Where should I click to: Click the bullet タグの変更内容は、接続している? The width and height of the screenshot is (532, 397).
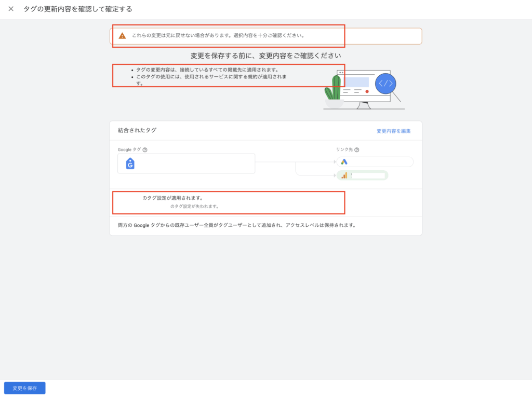207,70
